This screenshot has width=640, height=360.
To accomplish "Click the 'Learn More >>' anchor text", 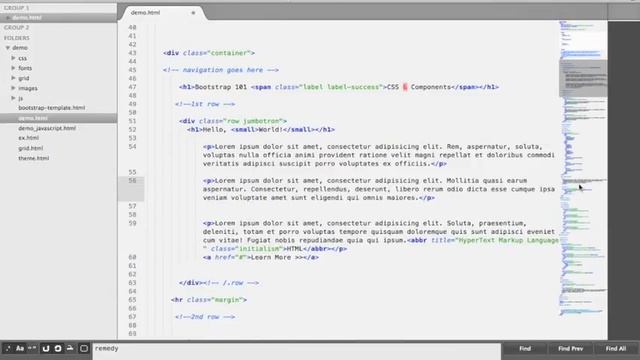I will point(277,258).
